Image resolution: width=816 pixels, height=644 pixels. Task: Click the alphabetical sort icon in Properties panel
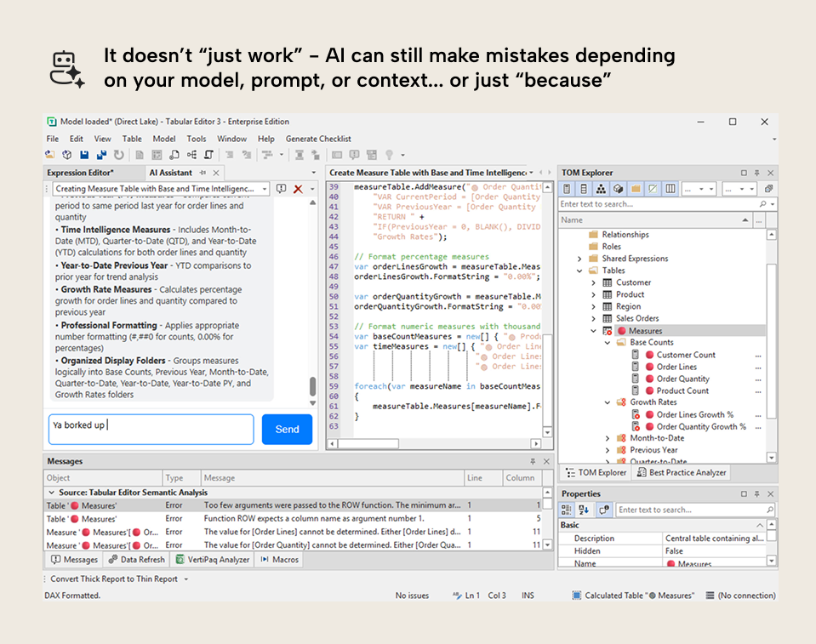pos(584,510)
